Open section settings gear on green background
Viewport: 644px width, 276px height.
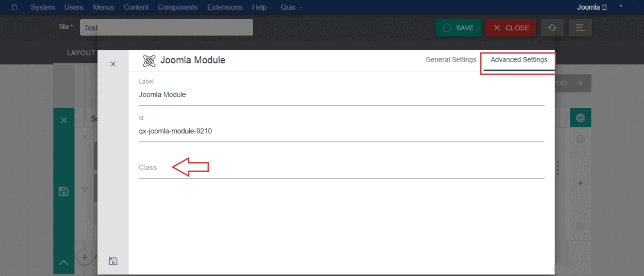click(580, 118)
